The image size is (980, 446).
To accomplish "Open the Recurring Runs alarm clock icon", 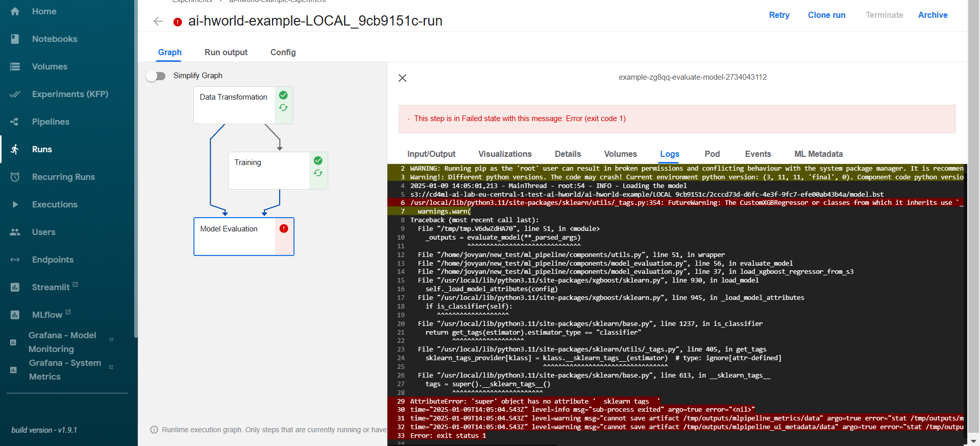I will click(15, 177).
